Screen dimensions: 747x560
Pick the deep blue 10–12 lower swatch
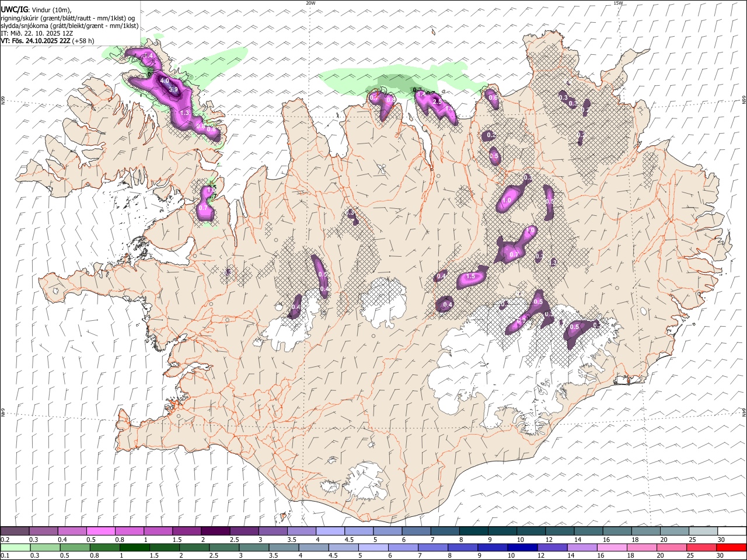coord(522,547)
